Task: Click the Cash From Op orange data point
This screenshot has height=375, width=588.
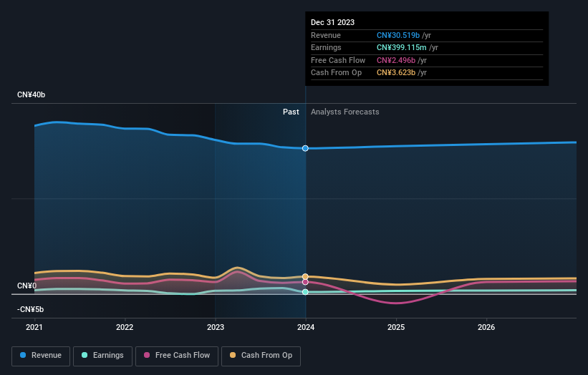Action: click(x=305, y=276)
